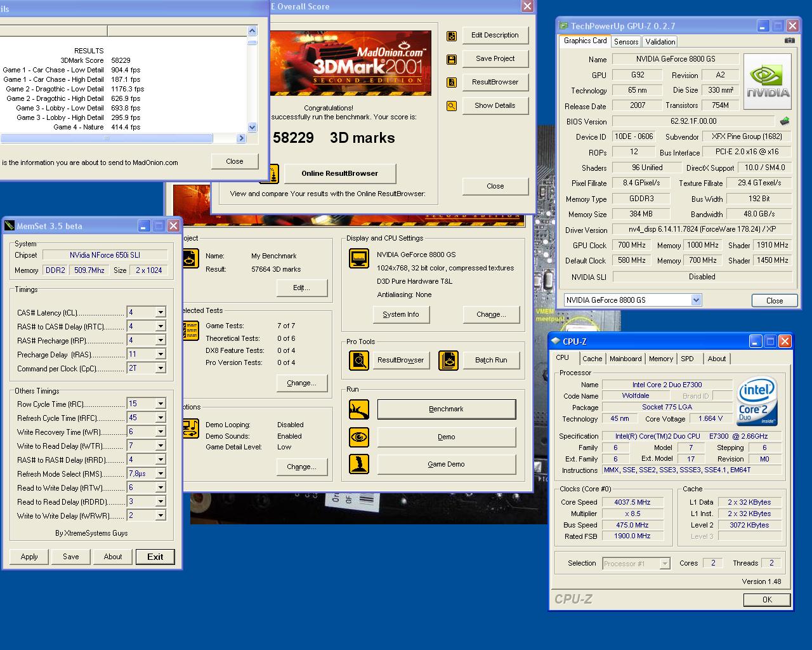812x650 pixels.
Task: Click the ResultBrowser icon in score window
Action: coord(452,83)
